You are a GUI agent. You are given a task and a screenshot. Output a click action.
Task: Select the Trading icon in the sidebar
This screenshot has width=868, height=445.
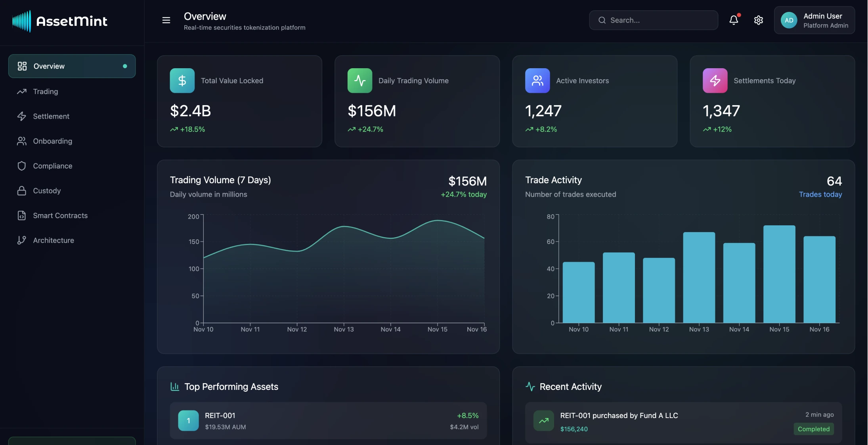pyautogui.click(x=22, y=91)
